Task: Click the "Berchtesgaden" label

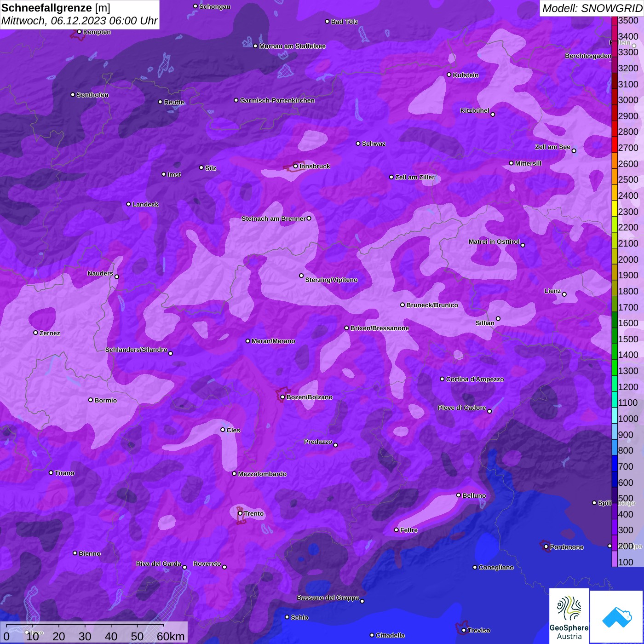Action: [588, 56]
